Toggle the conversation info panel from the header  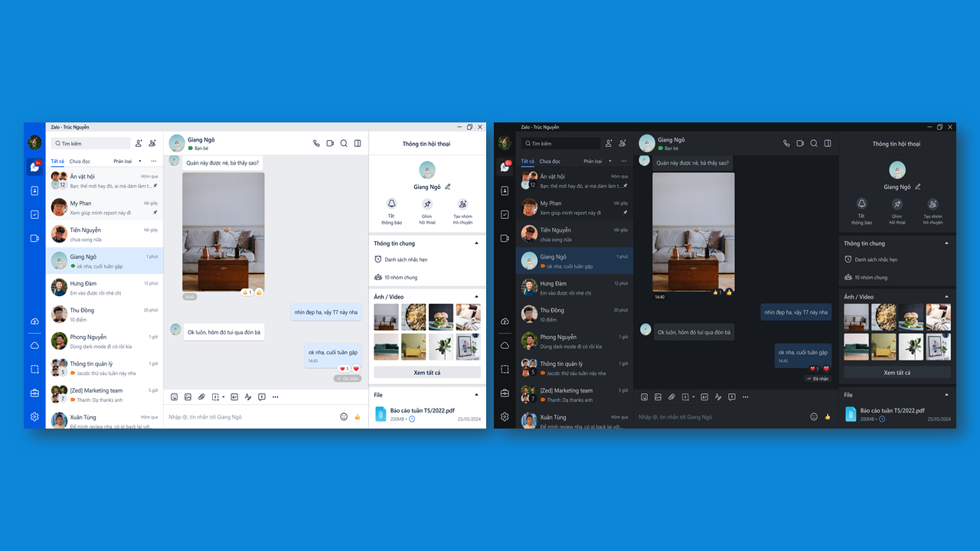357,143
